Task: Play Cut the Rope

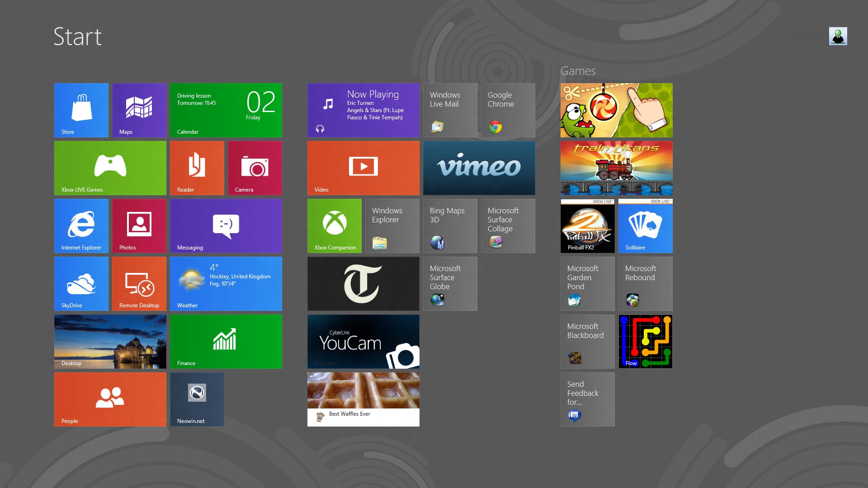Action: pos(616,110)
